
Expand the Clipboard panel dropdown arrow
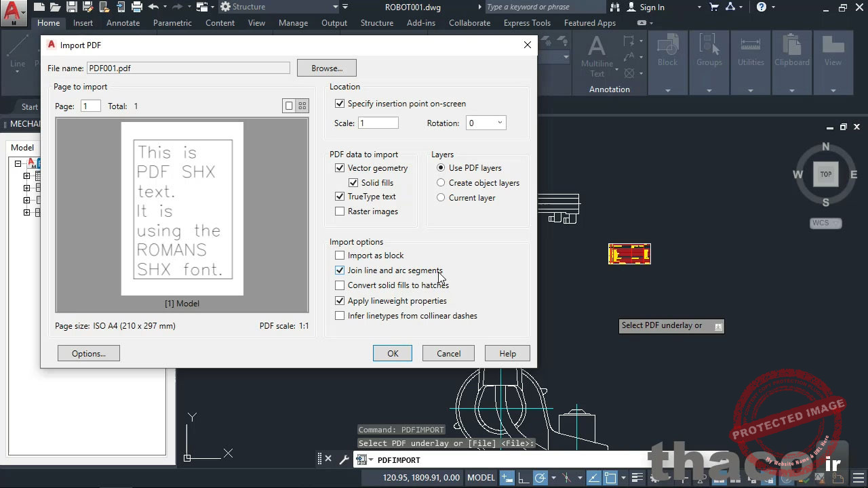pyautogui.click(x=792, y=90)
